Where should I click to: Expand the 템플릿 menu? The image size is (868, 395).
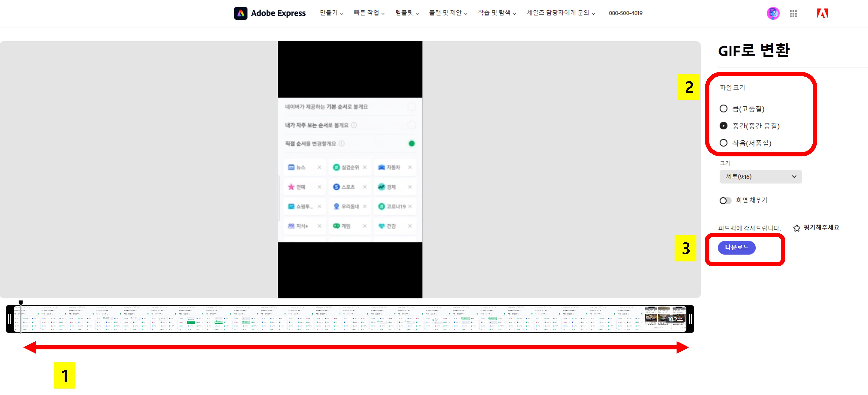407,13
